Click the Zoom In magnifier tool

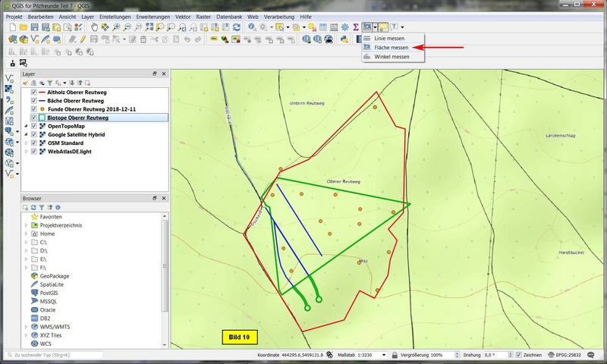point(118,27)
